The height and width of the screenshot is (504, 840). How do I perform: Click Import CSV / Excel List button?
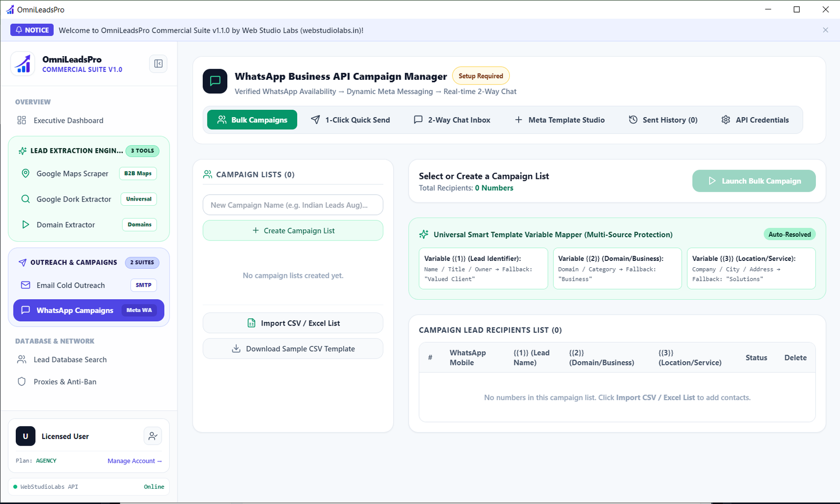pyautogui.click(x=293, y=323)
